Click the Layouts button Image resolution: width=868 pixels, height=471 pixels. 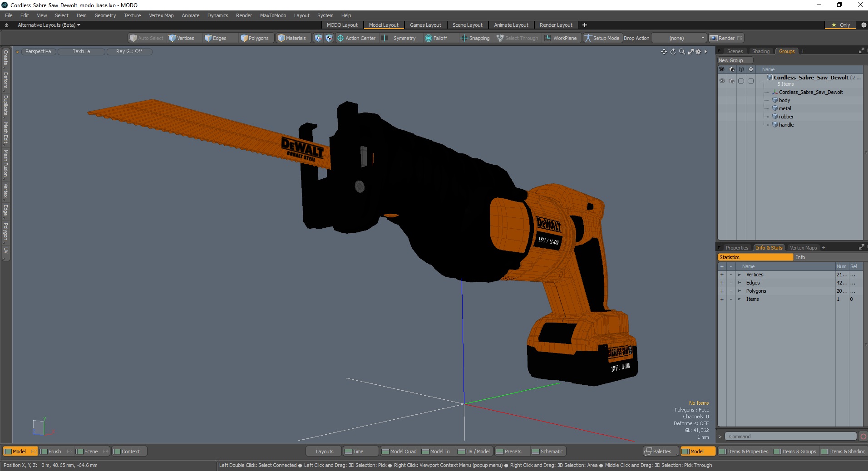pos(324,451)
